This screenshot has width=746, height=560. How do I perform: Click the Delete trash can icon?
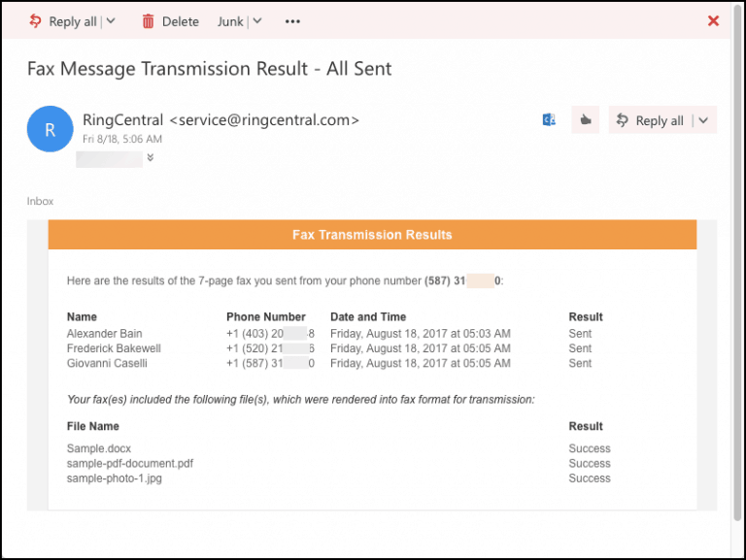click(x=149, y=20)
